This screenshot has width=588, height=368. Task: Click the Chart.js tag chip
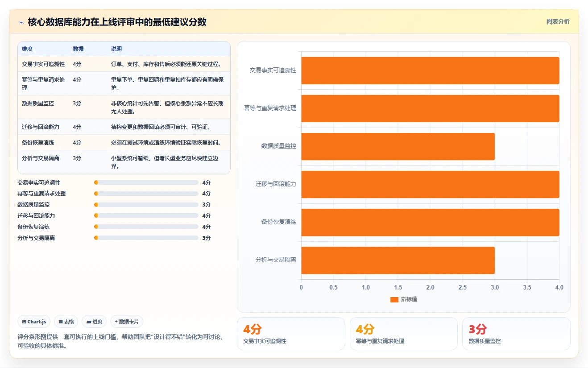click(34, 322)
